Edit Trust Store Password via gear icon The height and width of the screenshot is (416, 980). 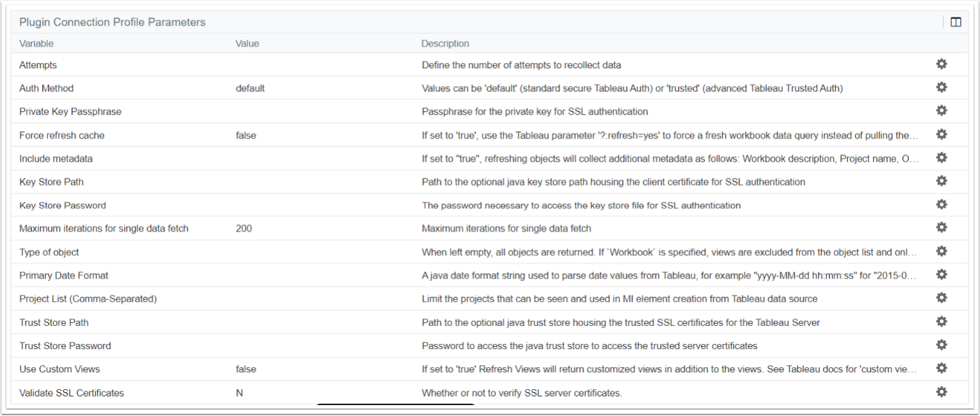(942, 345)
